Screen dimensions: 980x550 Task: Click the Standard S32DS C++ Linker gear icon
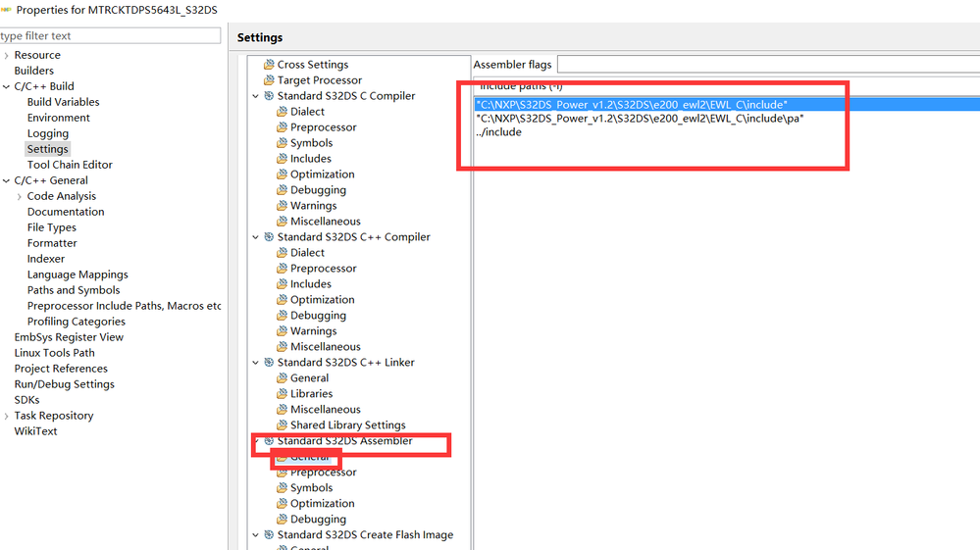tap(269, 362)
